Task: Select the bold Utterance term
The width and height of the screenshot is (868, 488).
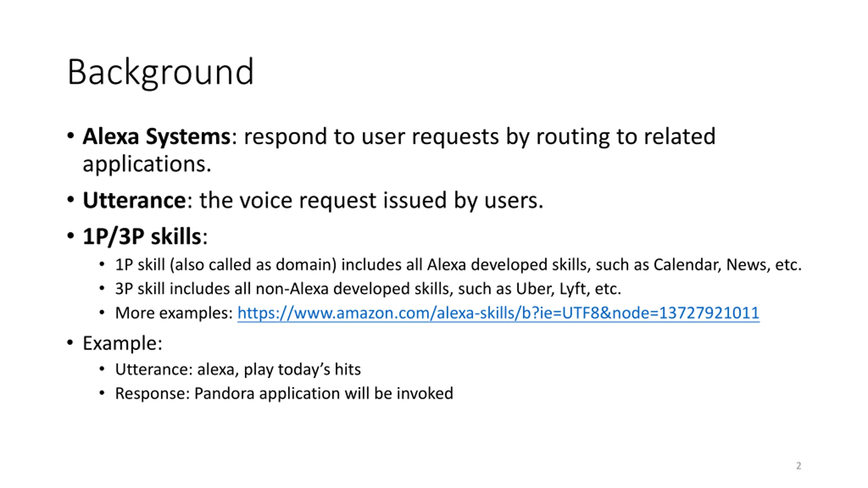Action: [134, 200]
